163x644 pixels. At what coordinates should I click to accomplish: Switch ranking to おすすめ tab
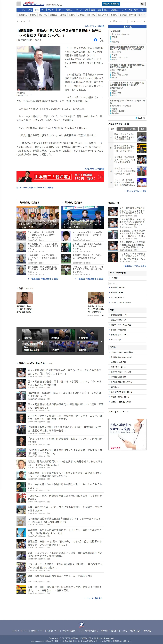[133, 129]
